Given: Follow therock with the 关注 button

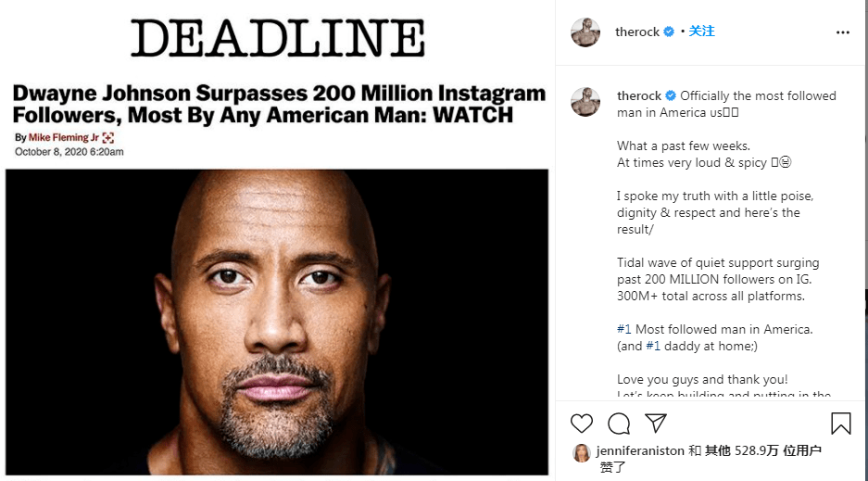Looking at the screenshot, I should 702,32.
